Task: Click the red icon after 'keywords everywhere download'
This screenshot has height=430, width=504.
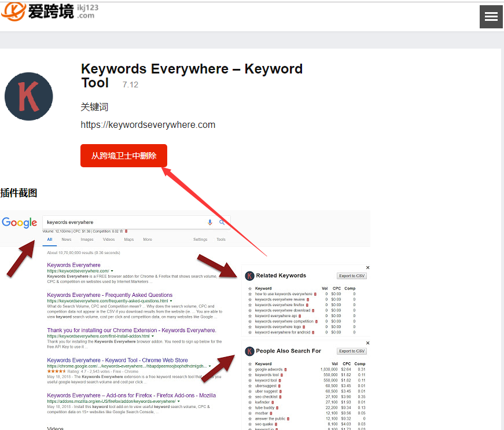Action: (313, 310)
